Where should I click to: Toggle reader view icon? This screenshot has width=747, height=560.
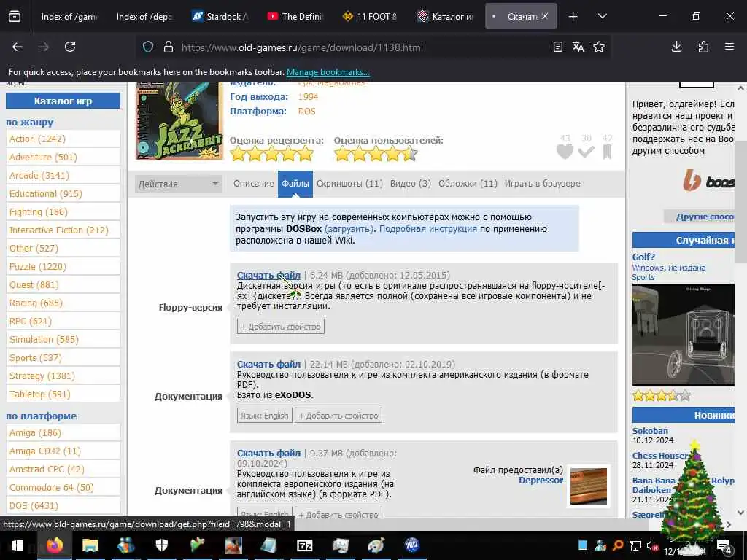[x=558, y=47]
